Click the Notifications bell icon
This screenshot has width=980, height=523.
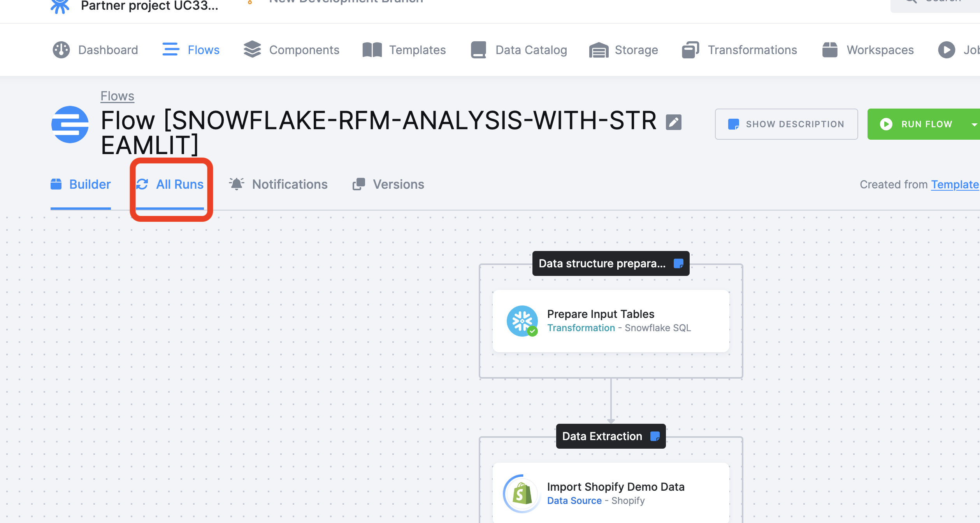237,184
